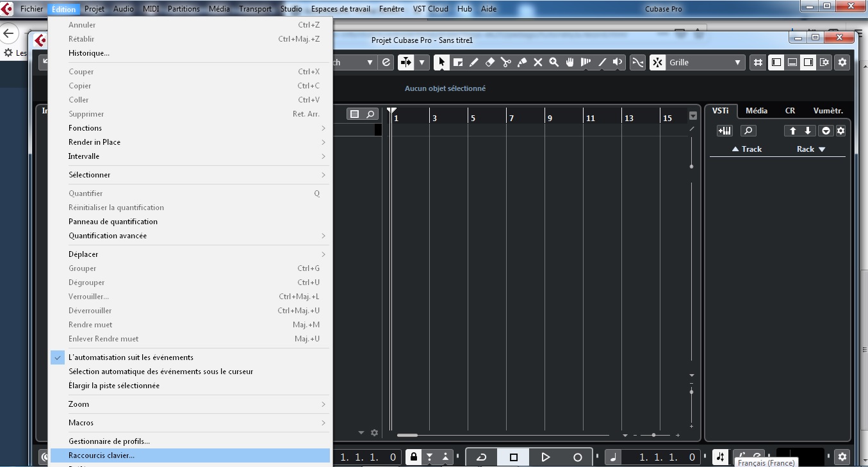Expand the Render in Place submenu
The image size is (868, 467).
190,142
